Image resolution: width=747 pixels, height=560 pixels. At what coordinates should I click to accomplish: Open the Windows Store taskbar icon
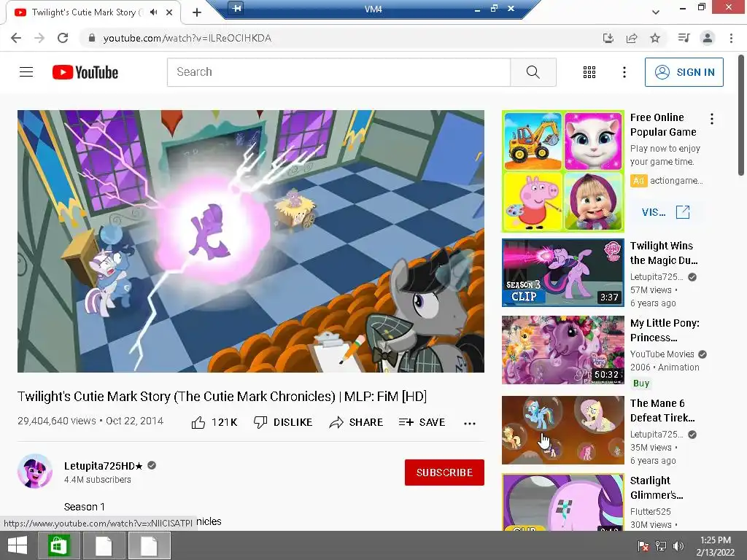pyautogui.click(x=58, y=545)
